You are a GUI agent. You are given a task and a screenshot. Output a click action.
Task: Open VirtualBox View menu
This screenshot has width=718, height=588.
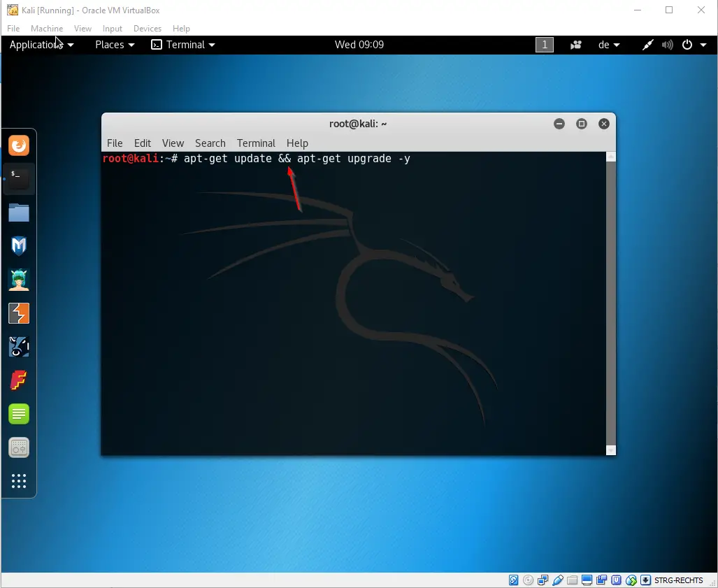(83, 29)
